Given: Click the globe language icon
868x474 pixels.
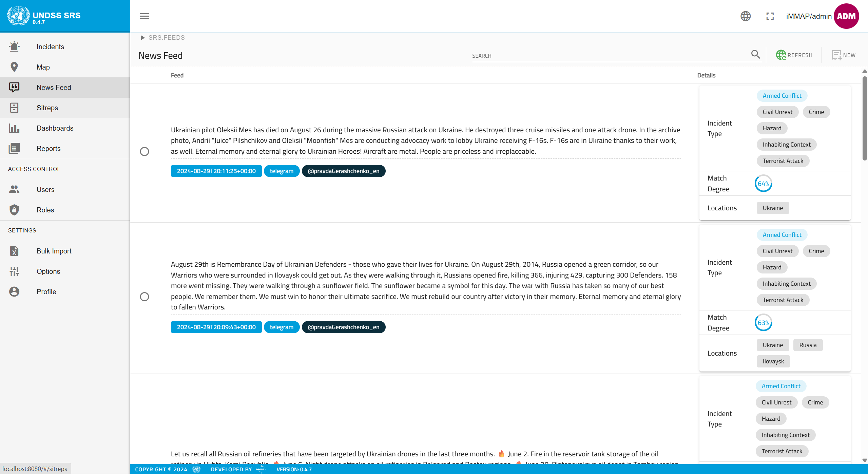Looking at the screenshot, I should pyautogui.click(x=745, y=16).
